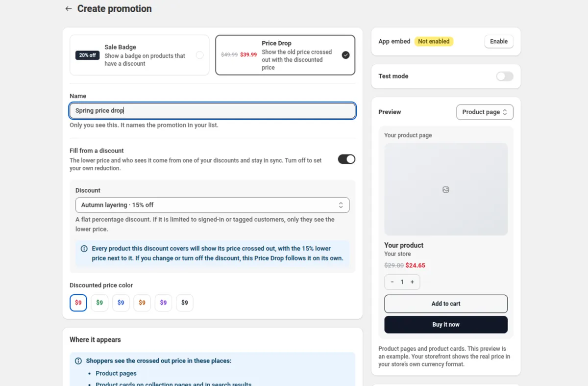Choose the black discounted price color
Viewport: 588px width, 386px height.
tap(185, 303)
